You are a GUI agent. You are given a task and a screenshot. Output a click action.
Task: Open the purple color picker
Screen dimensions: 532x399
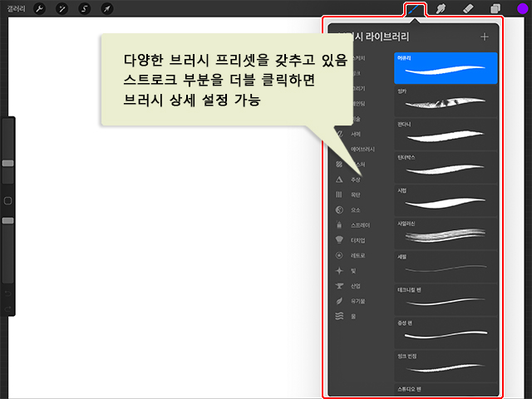(522, 9)
